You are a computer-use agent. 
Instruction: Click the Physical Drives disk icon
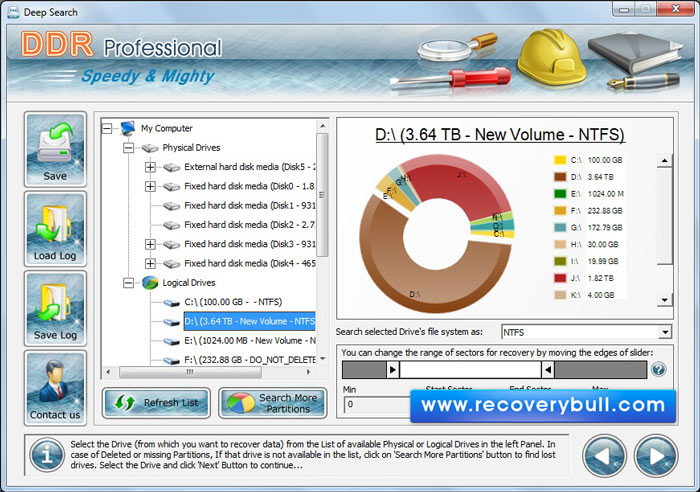point(150,148)
